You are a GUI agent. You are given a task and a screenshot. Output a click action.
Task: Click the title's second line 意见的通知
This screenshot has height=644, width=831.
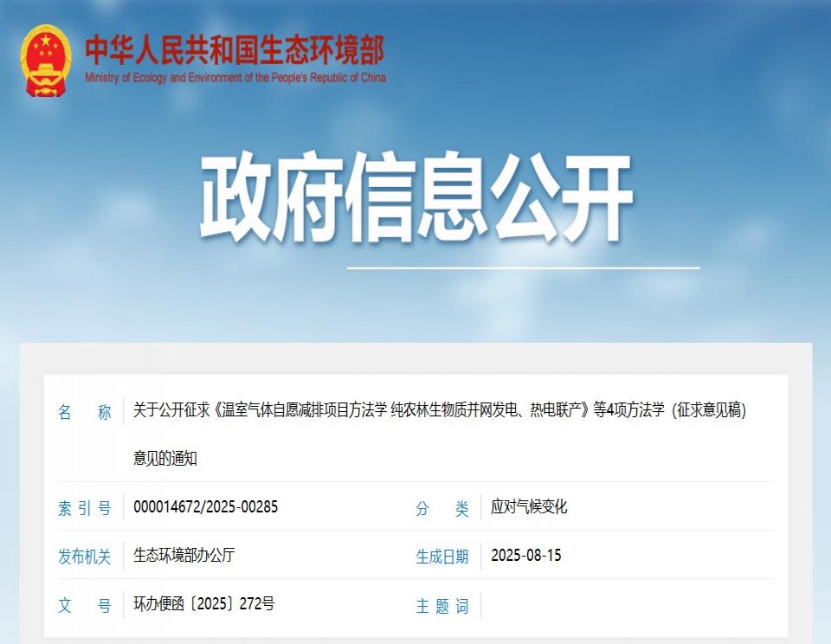[x=165, y=458]
